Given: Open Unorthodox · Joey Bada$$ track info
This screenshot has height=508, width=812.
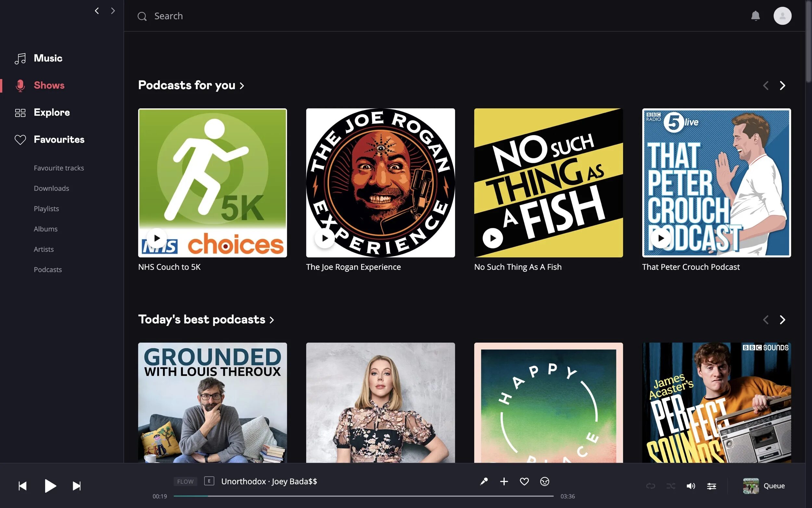Looking at the screenshot, I should 269,481.
